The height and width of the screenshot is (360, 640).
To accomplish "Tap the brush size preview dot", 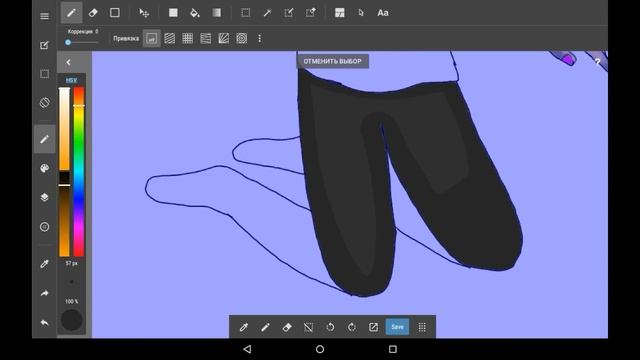I will 71,282.
